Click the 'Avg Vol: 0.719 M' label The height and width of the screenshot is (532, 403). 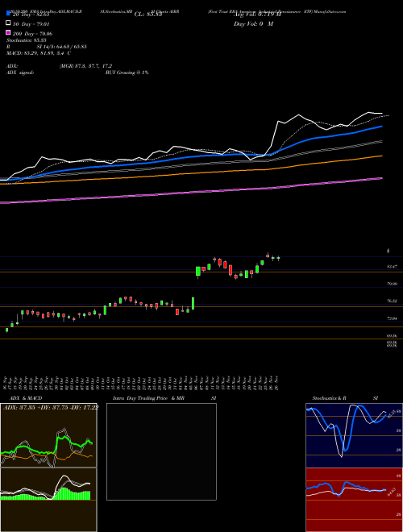point(257,15)
